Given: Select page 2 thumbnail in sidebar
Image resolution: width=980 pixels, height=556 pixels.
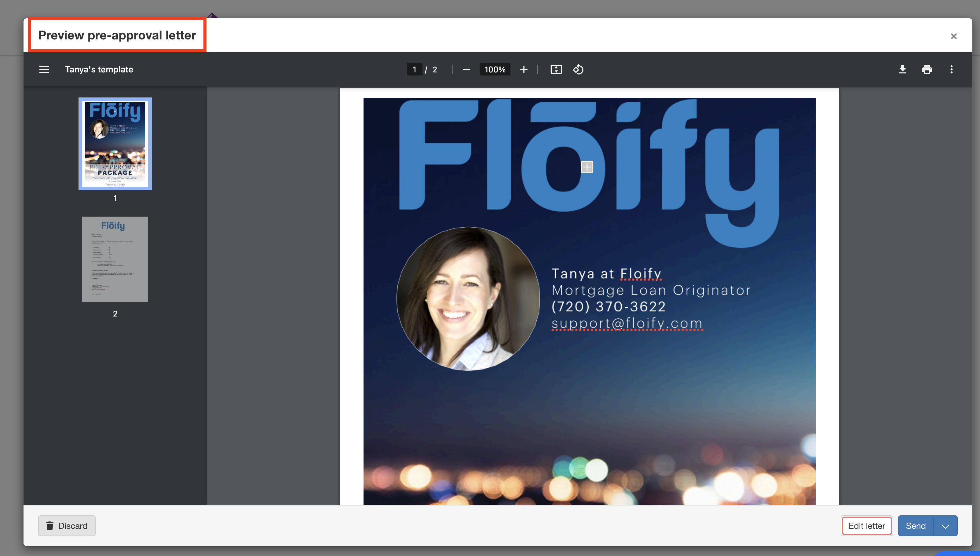Looking at the screenshot, I should click(115, 259).
